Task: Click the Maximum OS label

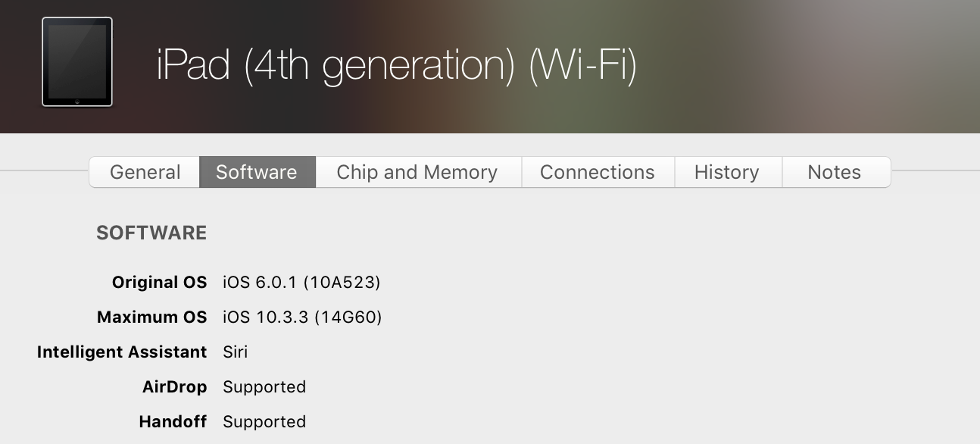Action: tap(151, 317)
